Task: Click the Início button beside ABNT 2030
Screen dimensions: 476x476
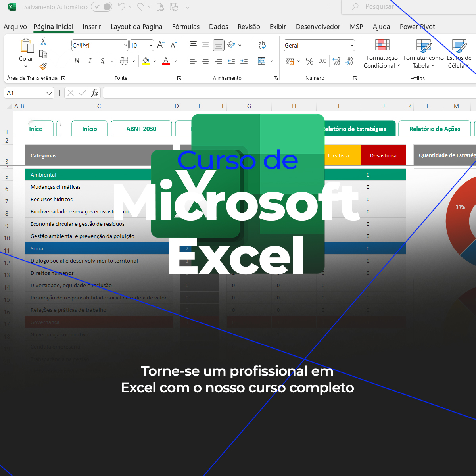Action: [x=90, y=129]
